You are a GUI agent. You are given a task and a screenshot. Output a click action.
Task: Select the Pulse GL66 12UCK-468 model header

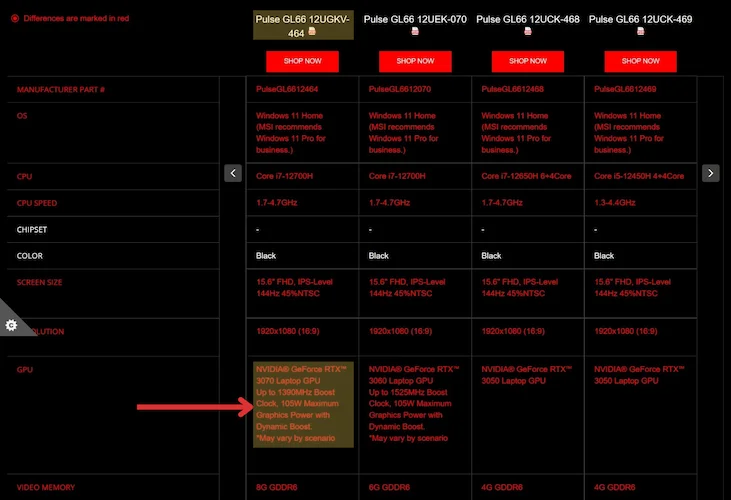coord(528,20)
